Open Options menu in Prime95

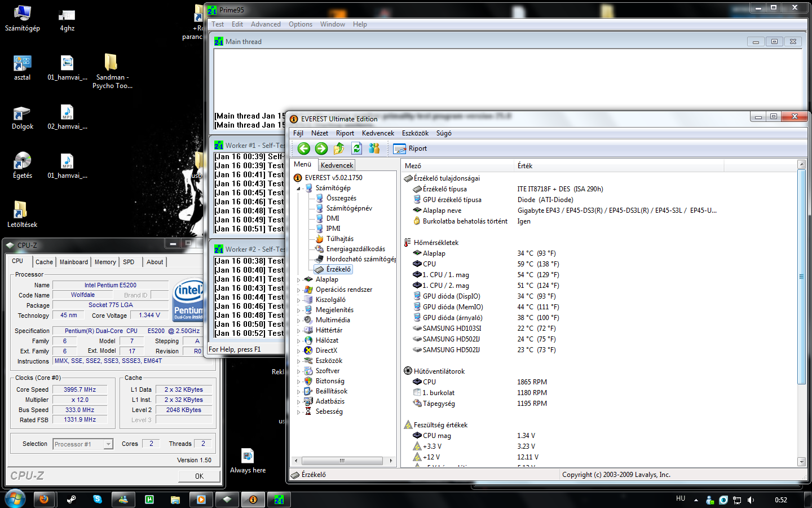pyautogui.click(x=301, y=24)
